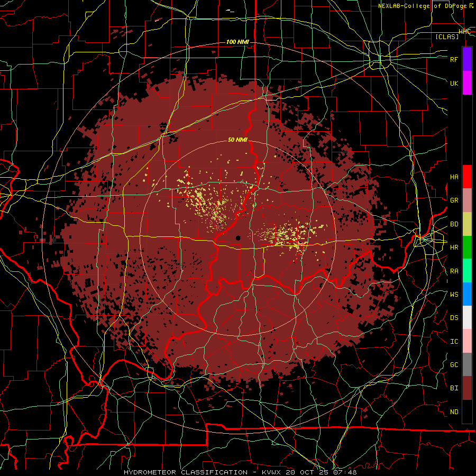
Task: Click the dusty pink GR legend swatch
Action: point(467,200)
